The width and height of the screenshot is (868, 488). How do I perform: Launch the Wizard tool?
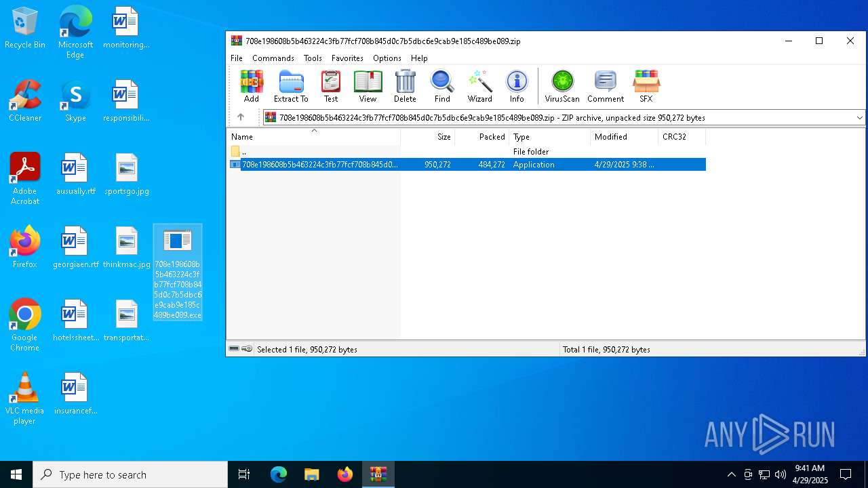pyautogui.click(x=479, y=86)
